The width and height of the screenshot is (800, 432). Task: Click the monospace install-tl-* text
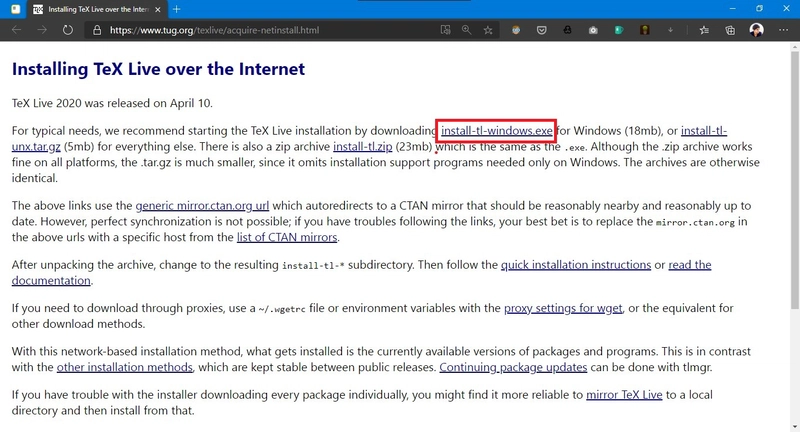tap(313, 266)
